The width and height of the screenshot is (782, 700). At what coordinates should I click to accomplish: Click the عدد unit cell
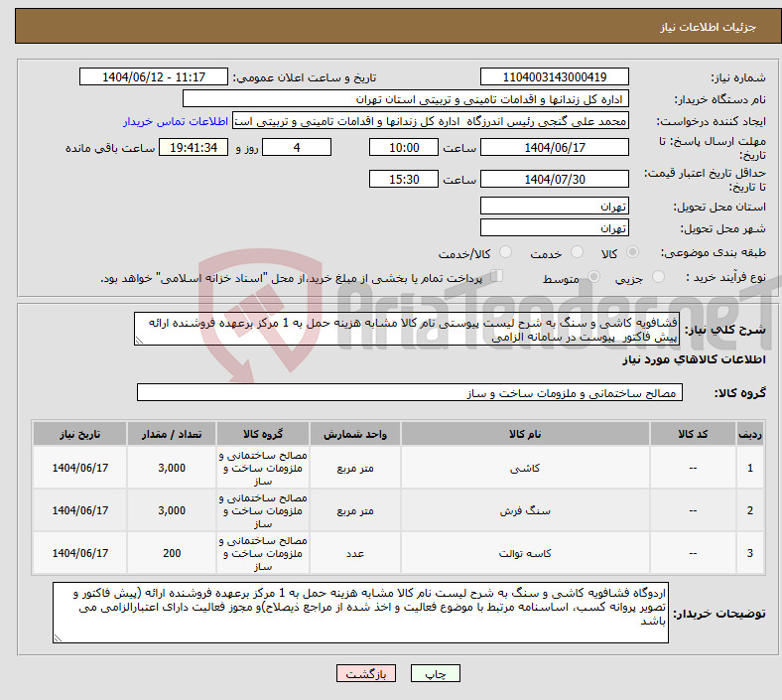355,553
